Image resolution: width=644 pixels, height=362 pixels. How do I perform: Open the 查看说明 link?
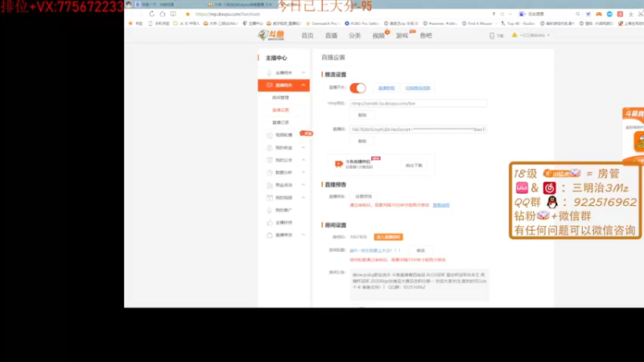click(441, 205)
